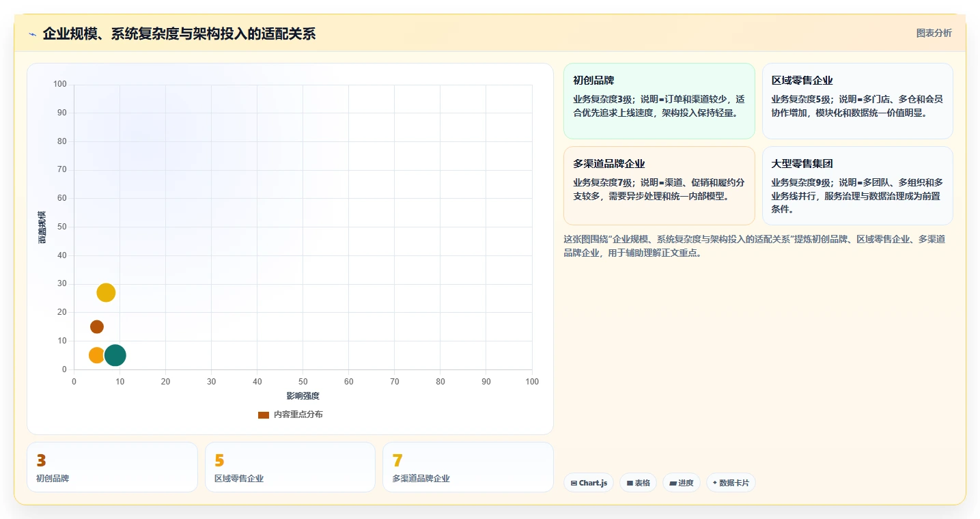Select the brown bubble near value 15
This screenshot has width=980, height=519.
click(x=97, y=326)
